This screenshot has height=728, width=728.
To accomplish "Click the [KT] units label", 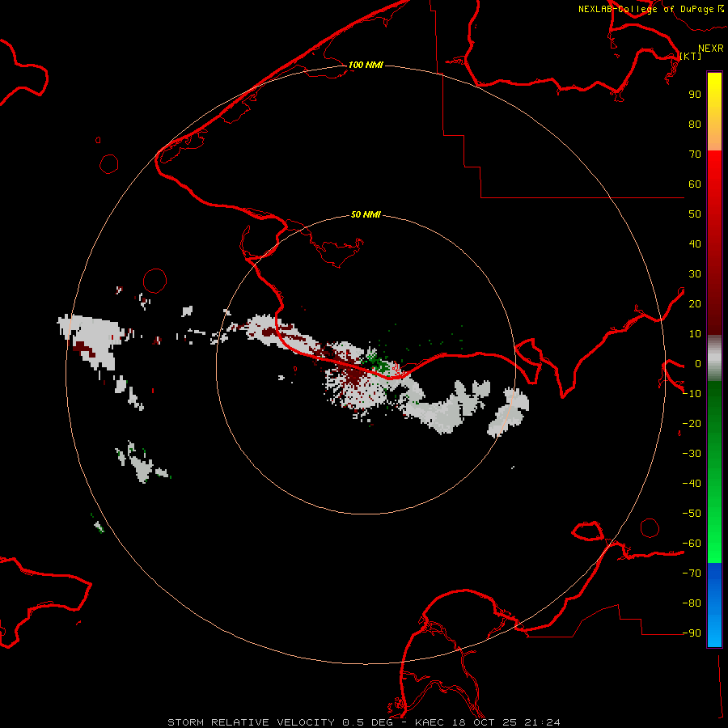I will [x=691, y=56].
